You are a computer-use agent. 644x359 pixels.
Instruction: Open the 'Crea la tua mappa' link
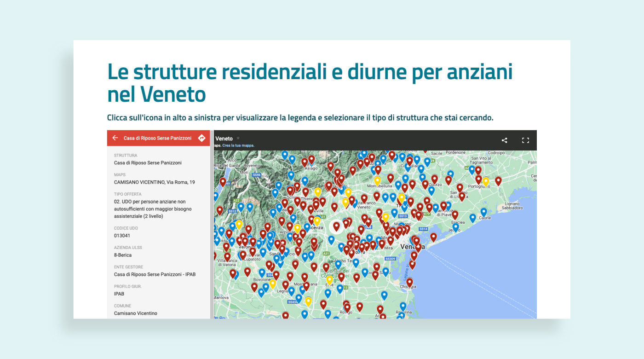[238, 145]
